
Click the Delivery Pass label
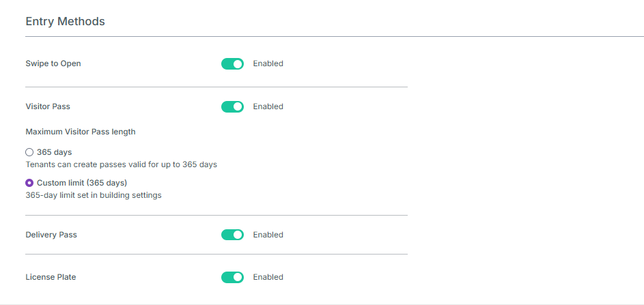pos(51,235)
